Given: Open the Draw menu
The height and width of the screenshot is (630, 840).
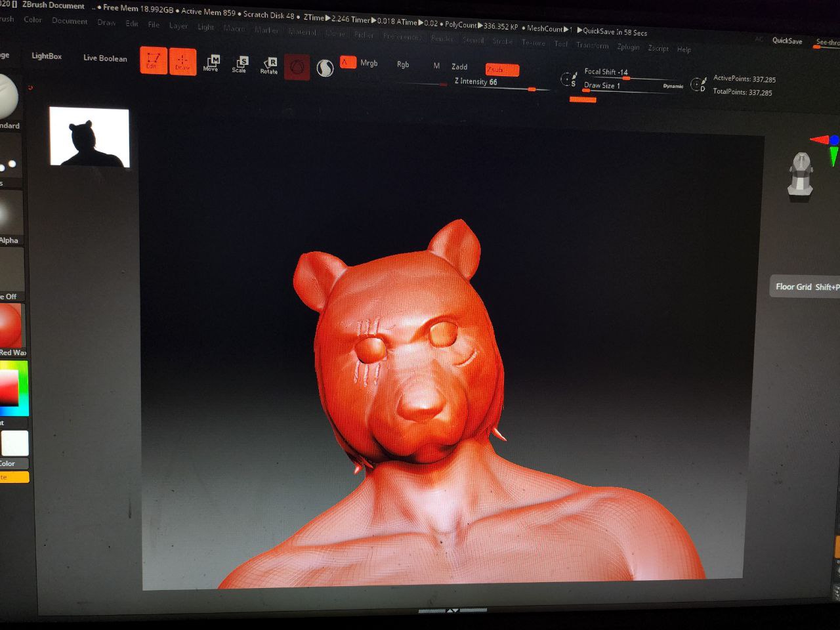Looking at the screenshot, I should click(106, 22).
